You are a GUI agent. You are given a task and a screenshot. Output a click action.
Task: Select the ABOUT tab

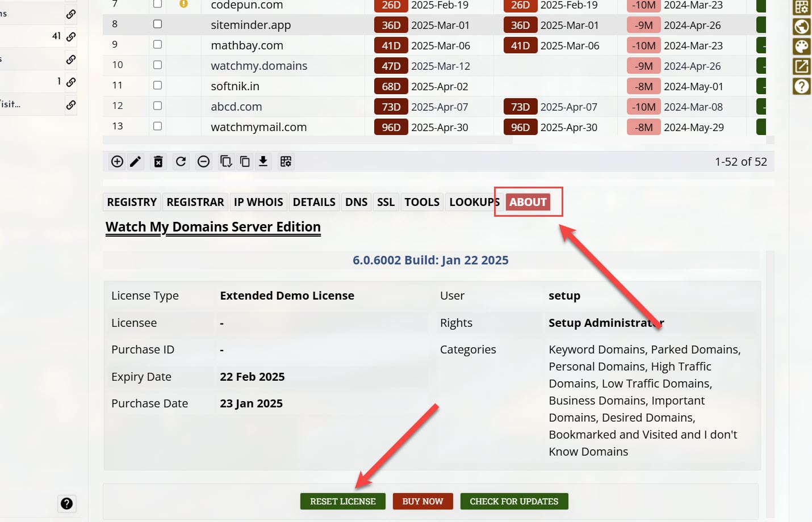pos(528,202)
